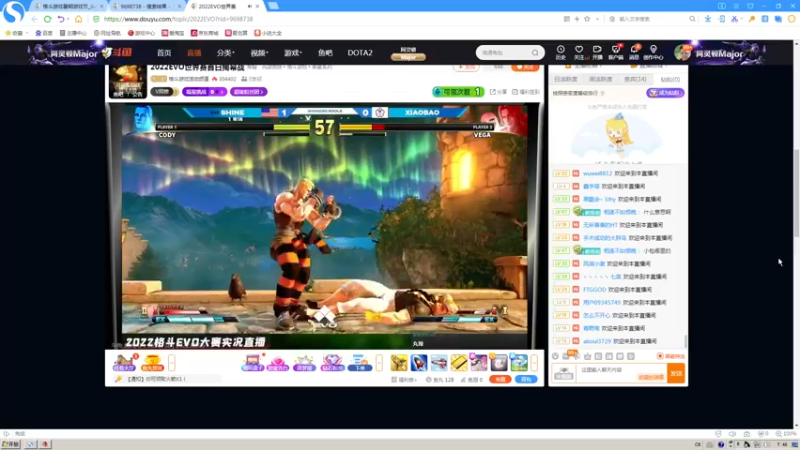Expand the task panel arrow beside prediction icon
Screen dimensions: 800x450
point(171,363)
